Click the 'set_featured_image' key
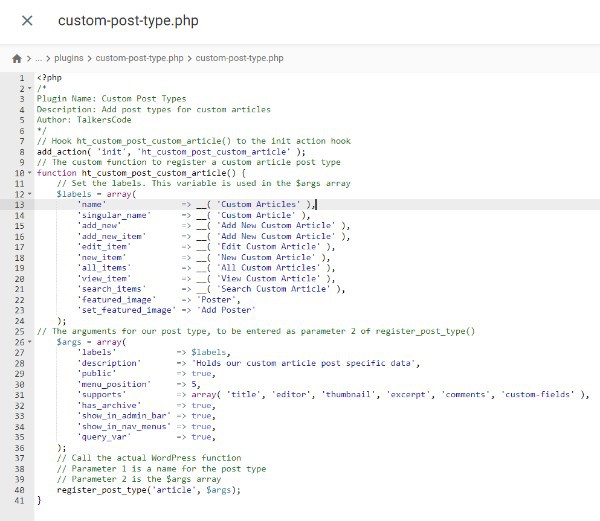Screen dimensions: 600x521 127,310
